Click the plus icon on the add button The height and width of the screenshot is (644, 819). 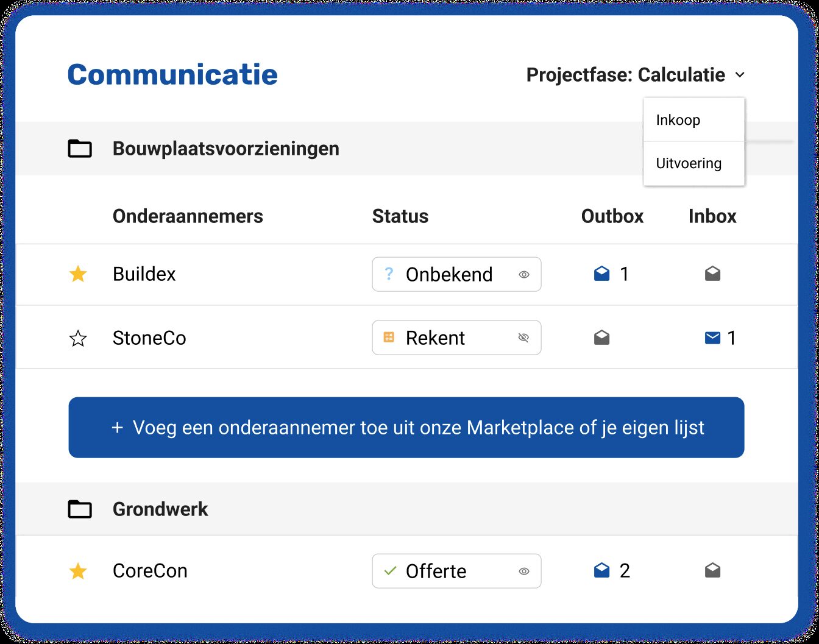[x=118, y=428]
